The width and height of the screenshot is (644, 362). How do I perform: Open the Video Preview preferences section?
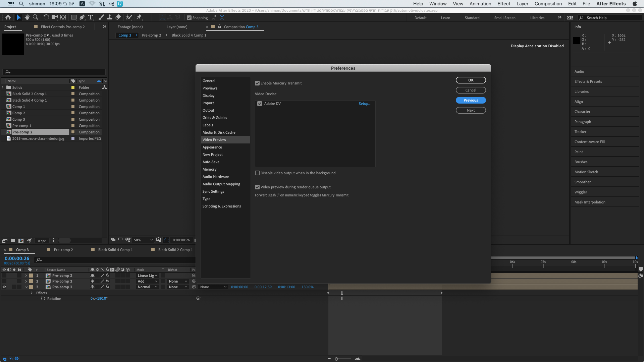pos(214,140)
